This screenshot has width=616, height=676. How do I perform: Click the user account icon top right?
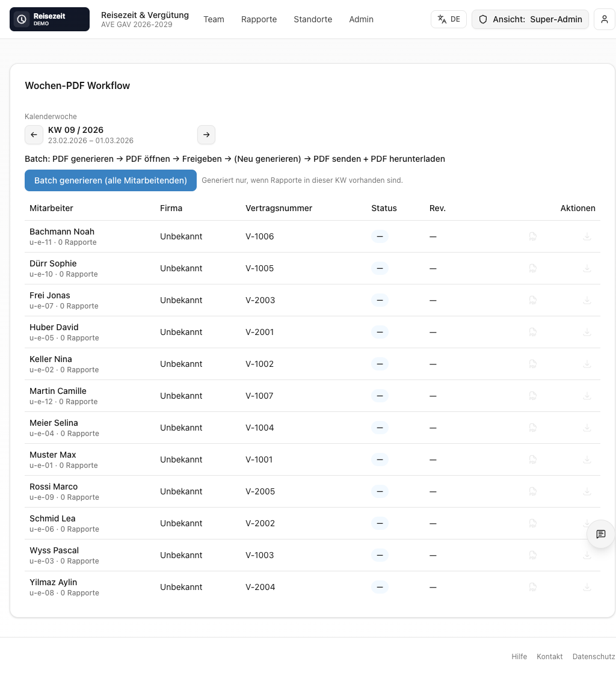(x=605, y=19)
